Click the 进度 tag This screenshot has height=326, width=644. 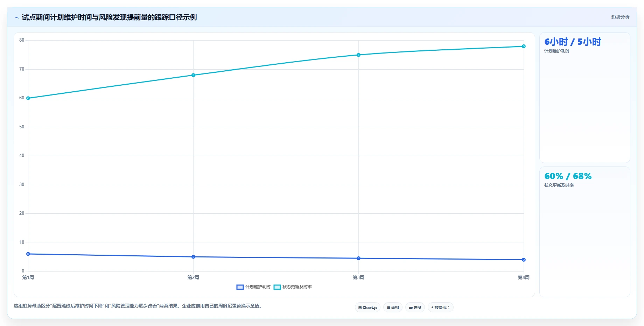click(415, 307)
